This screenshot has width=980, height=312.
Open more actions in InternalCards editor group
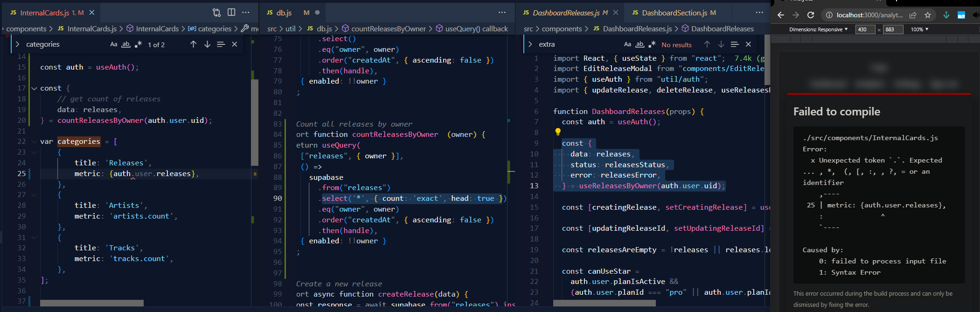(x=246, y=13)
